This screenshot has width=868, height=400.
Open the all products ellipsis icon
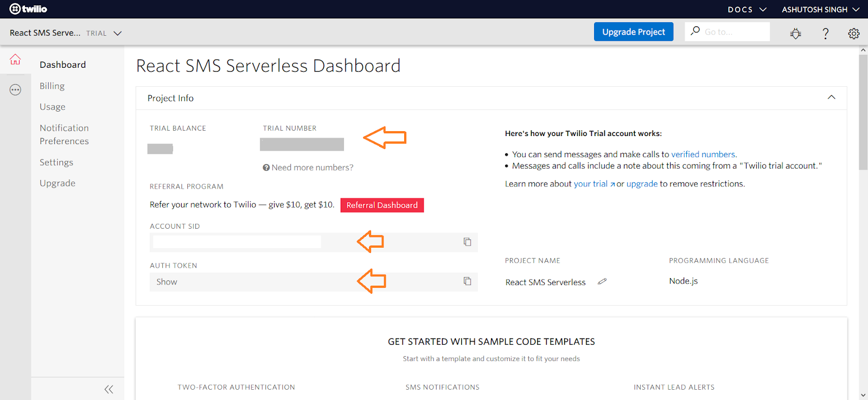[x=15, y=90]
